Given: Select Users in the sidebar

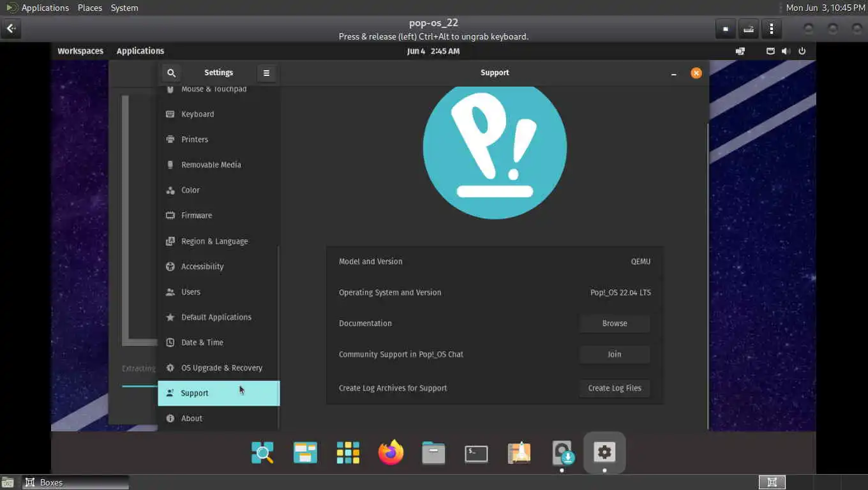Looking at the screenshot, I should 218,292.
